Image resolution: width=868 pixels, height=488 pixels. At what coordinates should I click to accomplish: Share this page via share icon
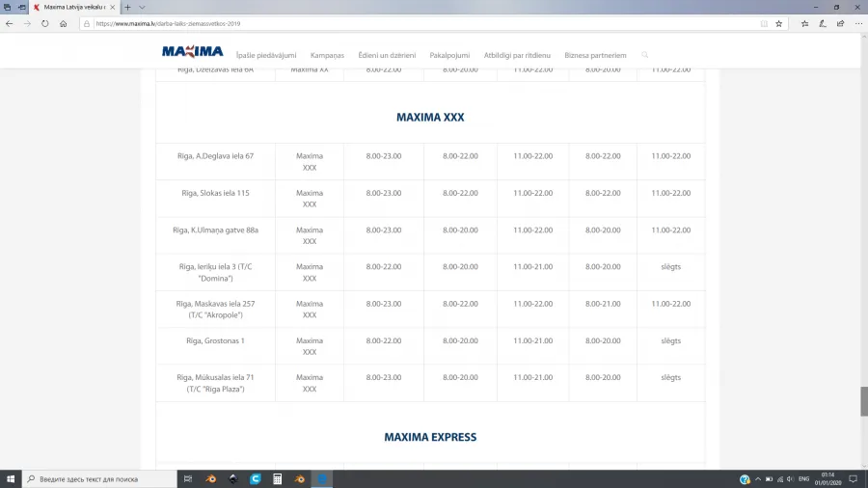pos(840,24)
